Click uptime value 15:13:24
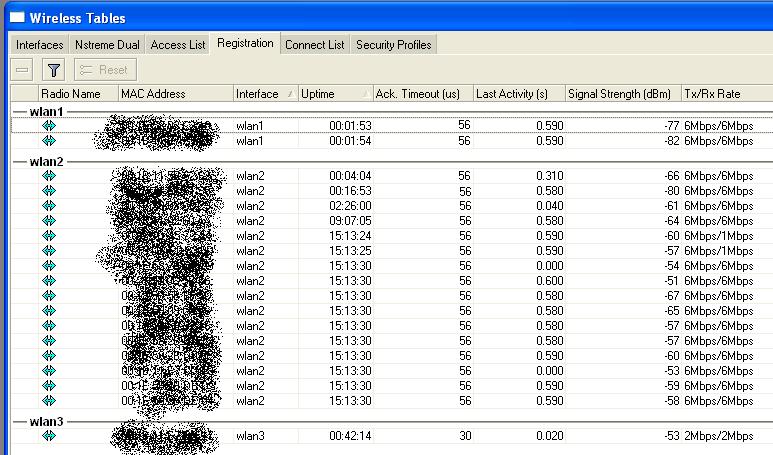Screen dimensions: 773x455 (351, 236)
